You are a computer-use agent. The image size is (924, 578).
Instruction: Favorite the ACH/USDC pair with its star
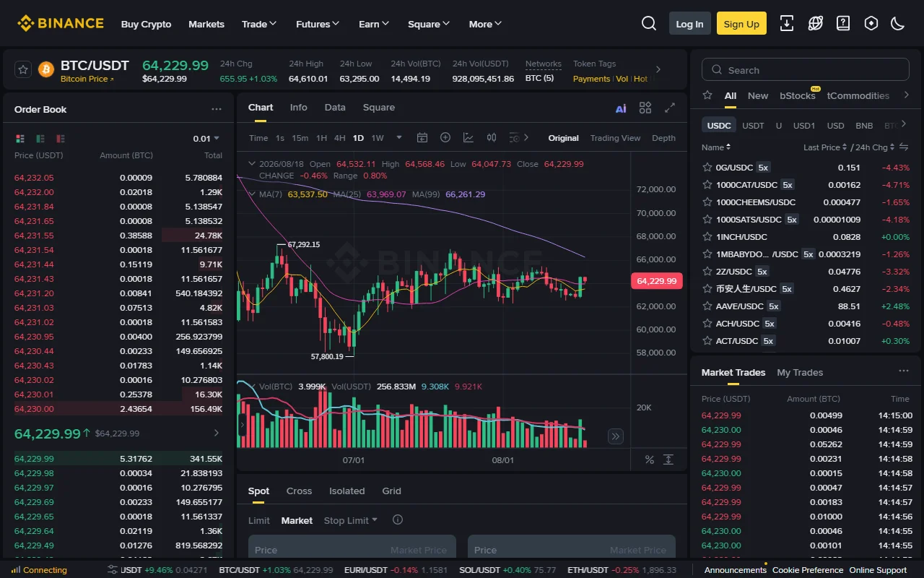(707, 323)
